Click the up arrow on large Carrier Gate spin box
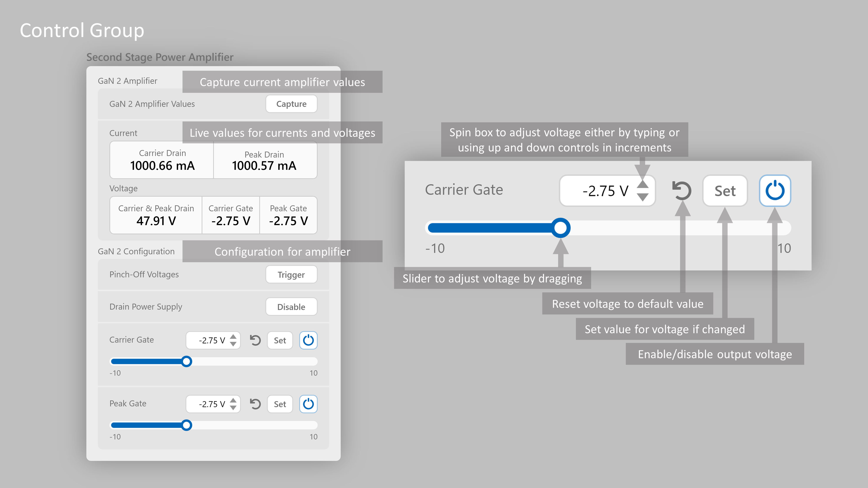 click(x=643, y=185)
